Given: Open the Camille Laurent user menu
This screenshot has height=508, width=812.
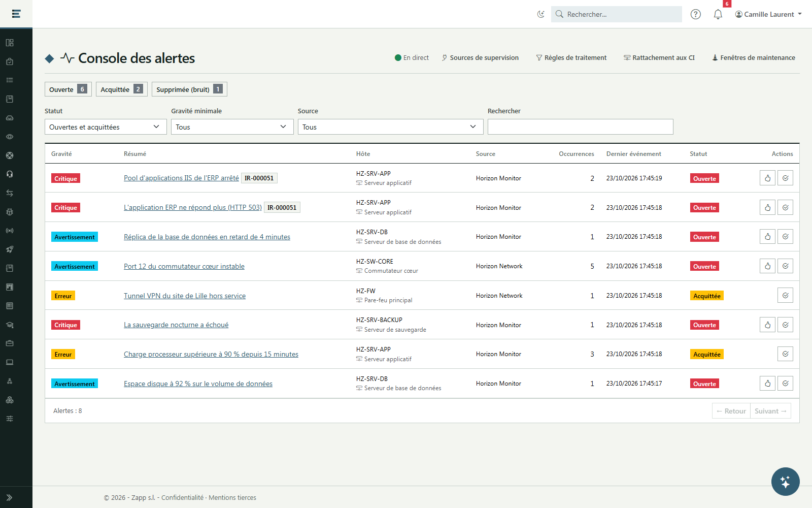Looking at the screenshot, I should (768, 14).
